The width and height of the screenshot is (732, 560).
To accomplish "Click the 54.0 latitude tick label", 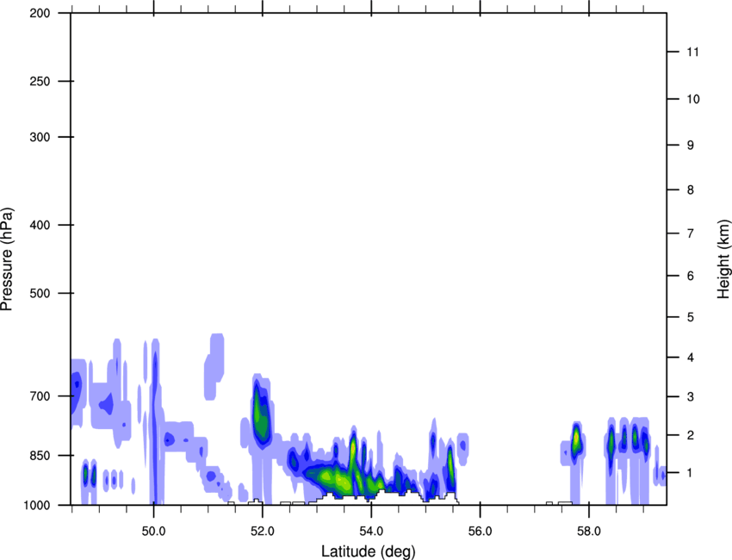I will coord(371,532).
